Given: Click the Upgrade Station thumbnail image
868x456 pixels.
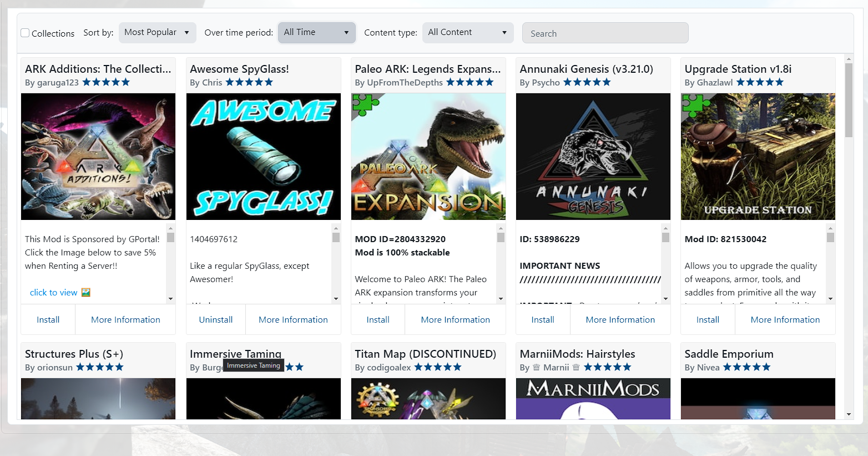Looking at the screenshot, I should [758, 157].
